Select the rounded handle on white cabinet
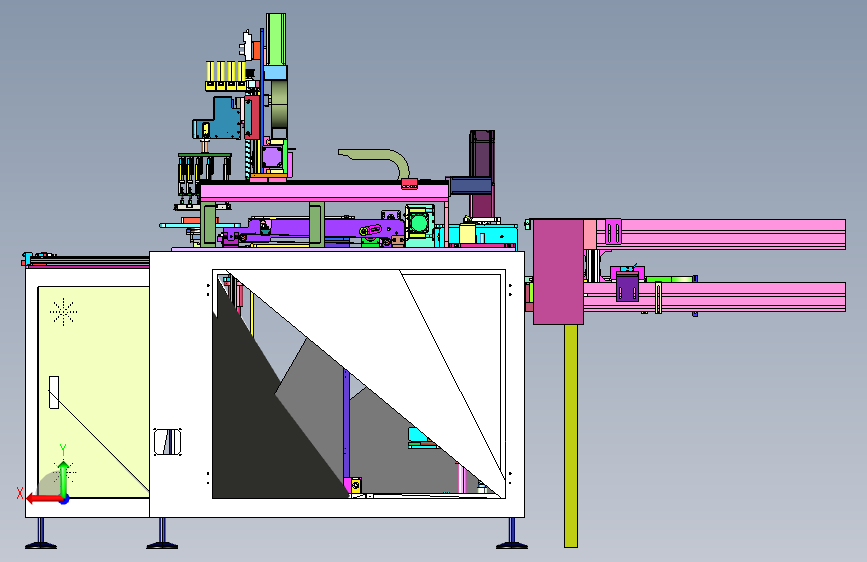This screenshot has width=867, height=562. click(x=168, y=441)
